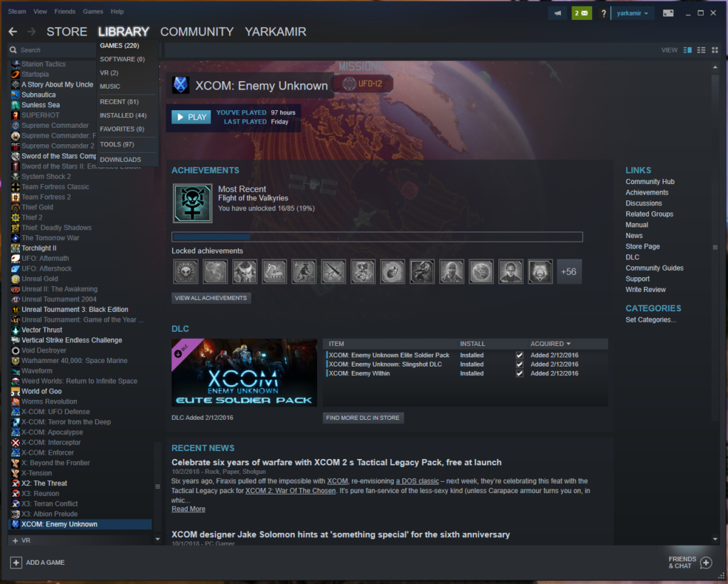Screen dimensions: 728x584
Task: Click the SUPERHOT game icon in list
Action: pyautogui.click(x=16, y=115)
